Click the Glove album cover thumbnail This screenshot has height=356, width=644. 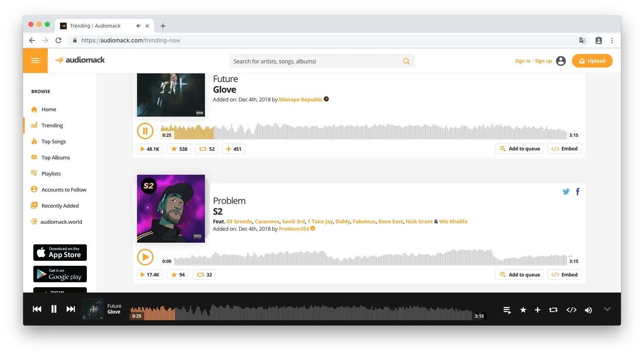171,95
